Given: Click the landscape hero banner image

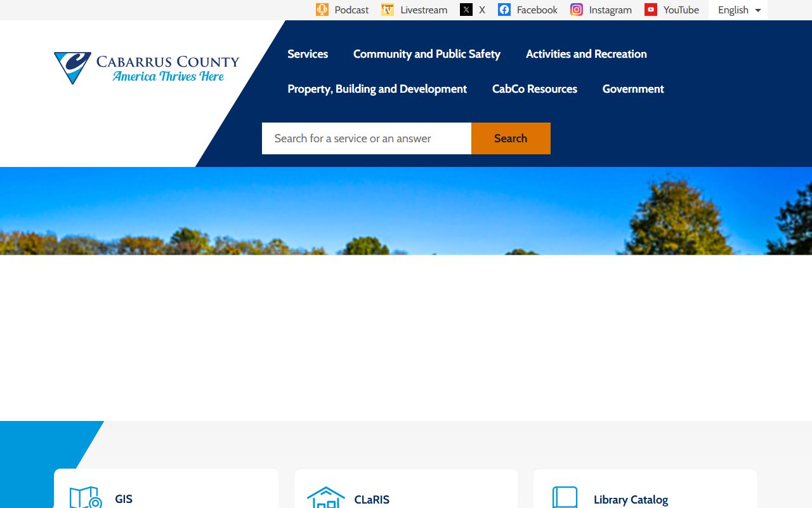Looking at the screenshot, I should [406, 211].
